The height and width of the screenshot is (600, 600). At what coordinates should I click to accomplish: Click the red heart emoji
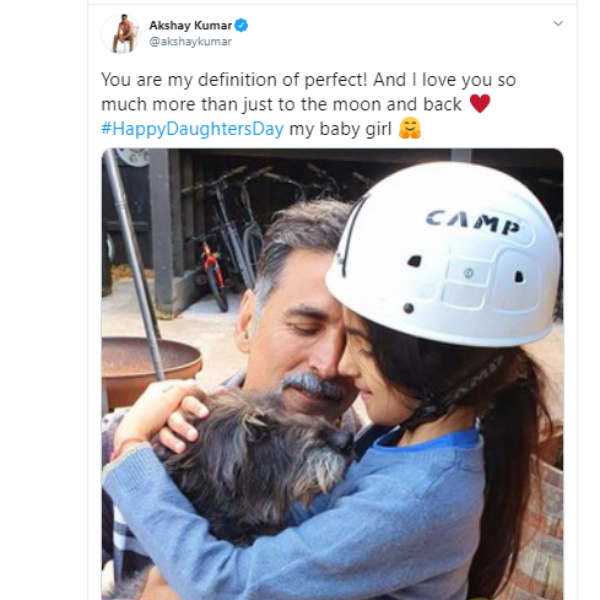(479, 103)
